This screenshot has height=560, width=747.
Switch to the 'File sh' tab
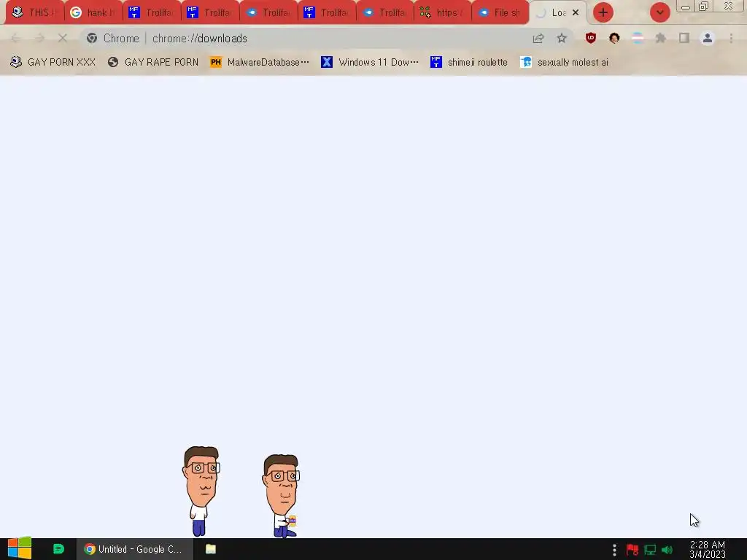coord(500,12)
